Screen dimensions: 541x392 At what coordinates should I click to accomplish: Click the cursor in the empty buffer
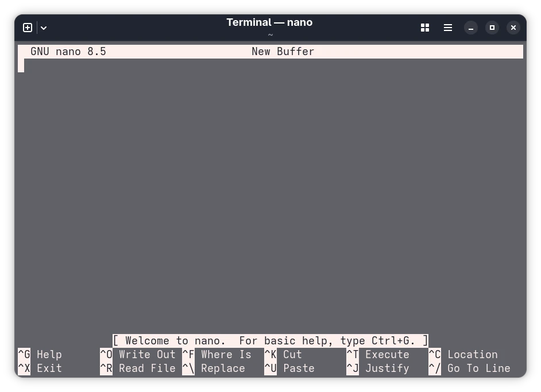pyautogui.click(x=21, y=65)
